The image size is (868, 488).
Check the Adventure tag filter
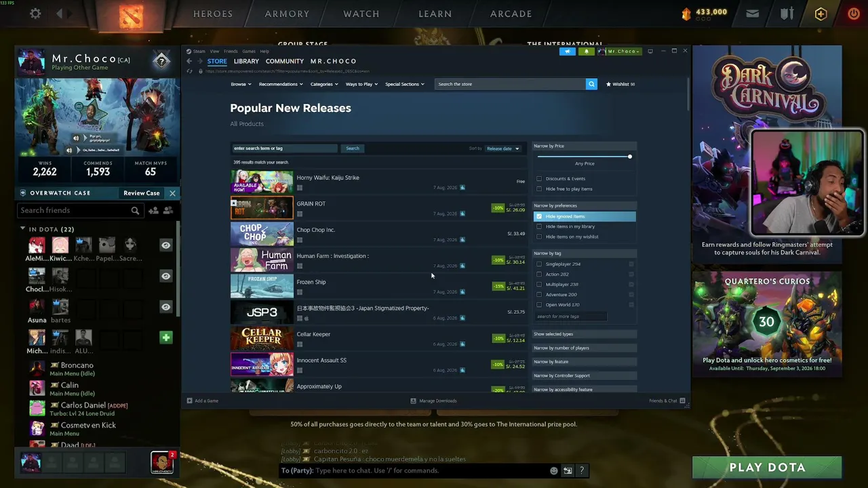[x=539, y=295]
